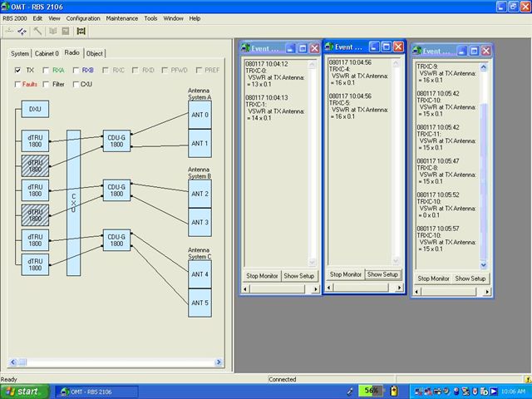Click the vertical CXU block

(73, 199)
